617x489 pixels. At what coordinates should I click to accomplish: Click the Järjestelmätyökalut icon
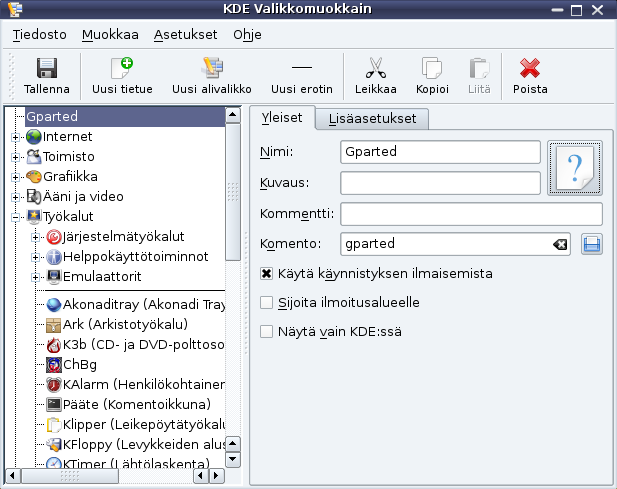(x=54, y=236)
